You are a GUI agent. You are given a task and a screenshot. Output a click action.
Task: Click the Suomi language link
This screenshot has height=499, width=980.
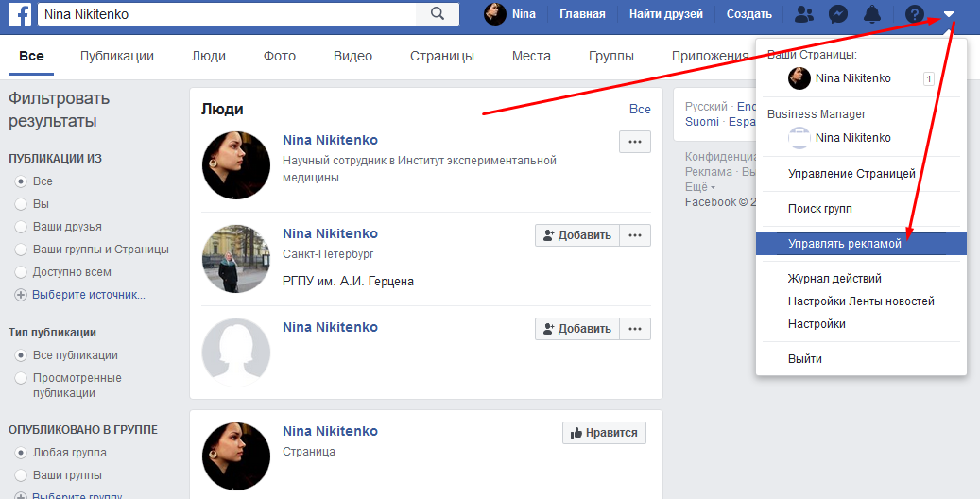[702, 121]
